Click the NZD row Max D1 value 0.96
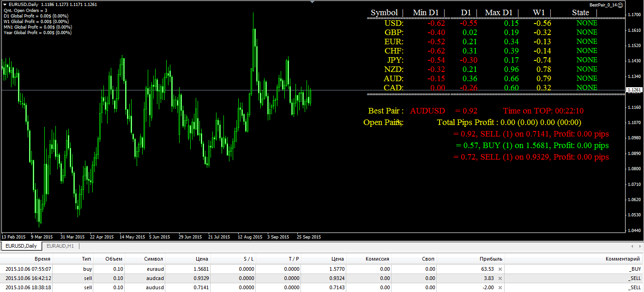Viewport: 644px width, 292px height. point(511,69)
